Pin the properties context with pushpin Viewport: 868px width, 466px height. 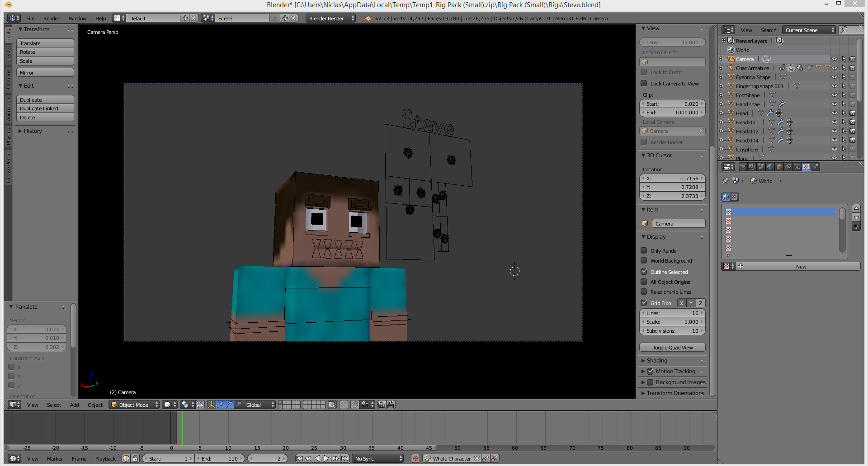pyautogui.click(x=726, y=181)
